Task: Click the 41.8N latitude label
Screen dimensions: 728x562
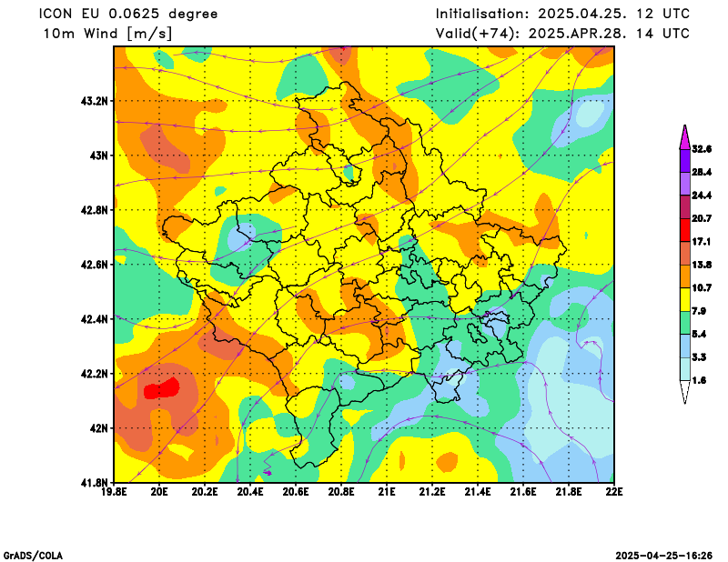Action: click(x=95, y=483)
